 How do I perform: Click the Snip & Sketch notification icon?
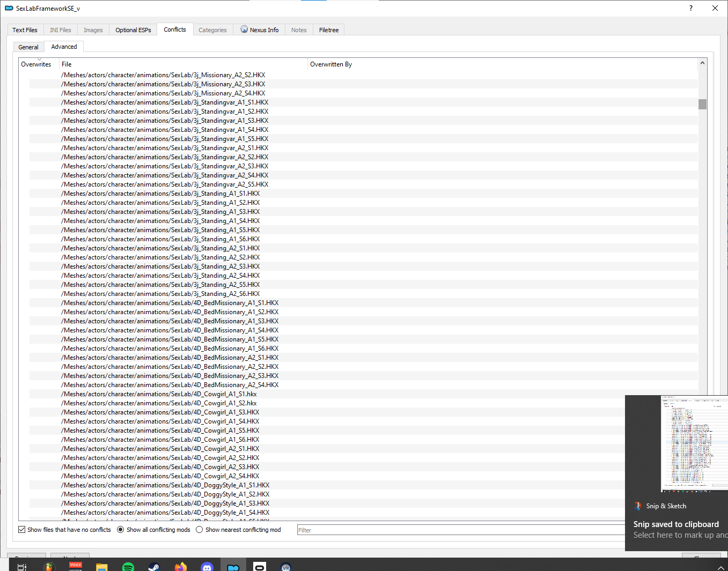pyautogui.click(x=638, y=506)
